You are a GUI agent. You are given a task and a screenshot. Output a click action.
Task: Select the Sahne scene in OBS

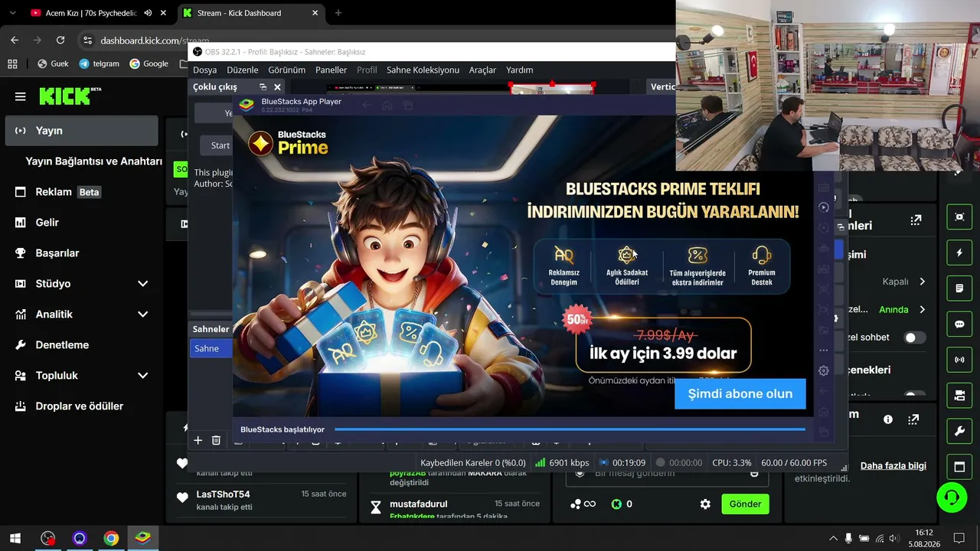pyautogui.click(x=211, y=348)
